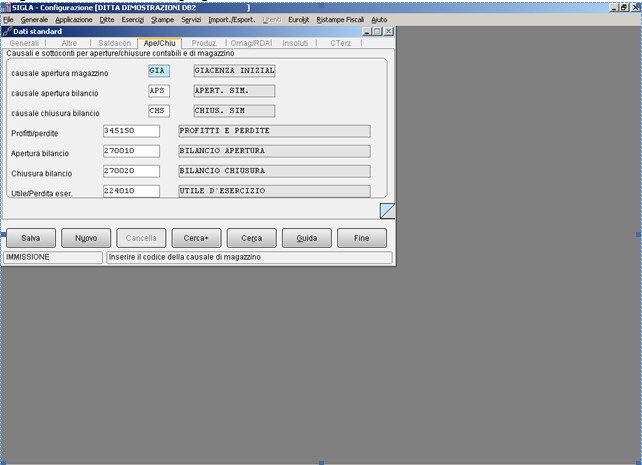
Task: Open the Ristampe Fiscali menu
Action: (x=340, y=20)
